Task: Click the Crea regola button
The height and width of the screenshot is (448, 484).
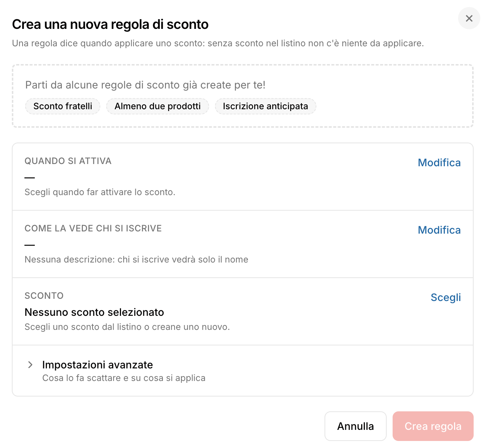Action: click(x=433, y=426)
